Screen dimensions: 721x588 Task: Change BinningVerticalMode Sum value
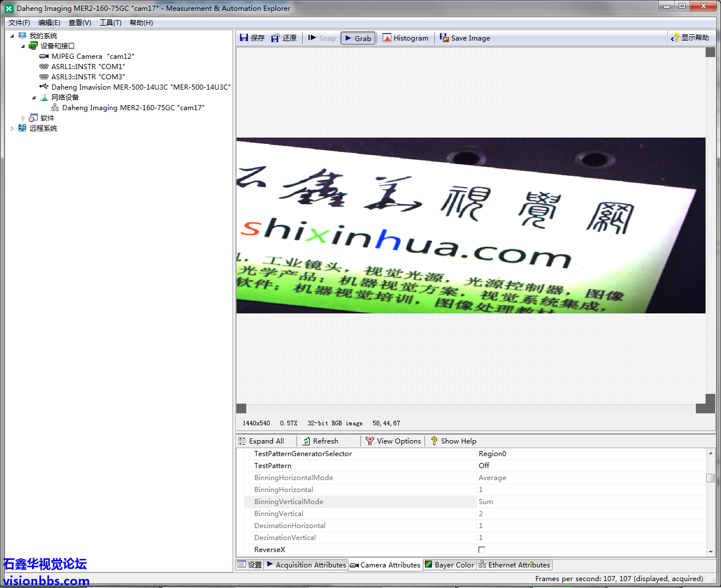[591, 502]
